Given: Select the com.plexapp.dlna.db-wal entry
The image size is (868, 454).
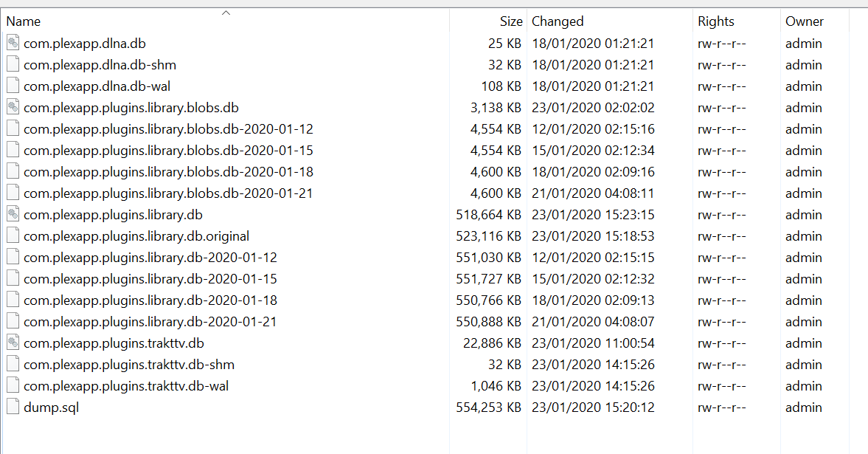Looking at the screenshot, I should tap(97, 86).
